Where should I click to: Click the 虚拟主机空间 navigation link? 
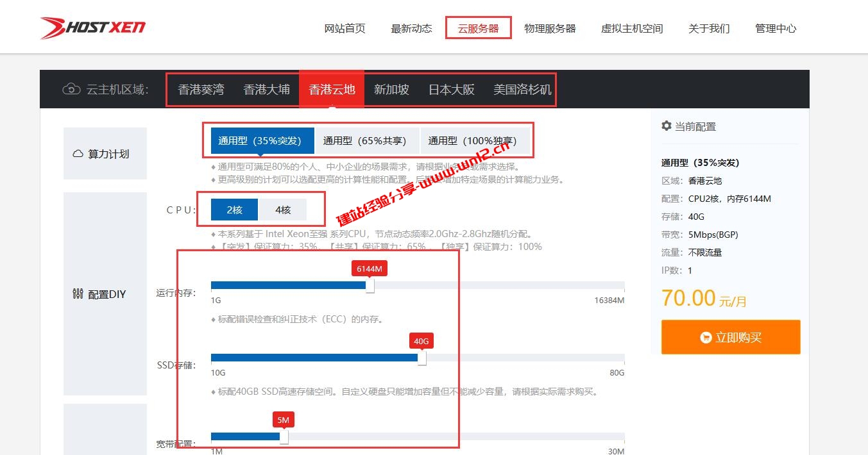632,28
